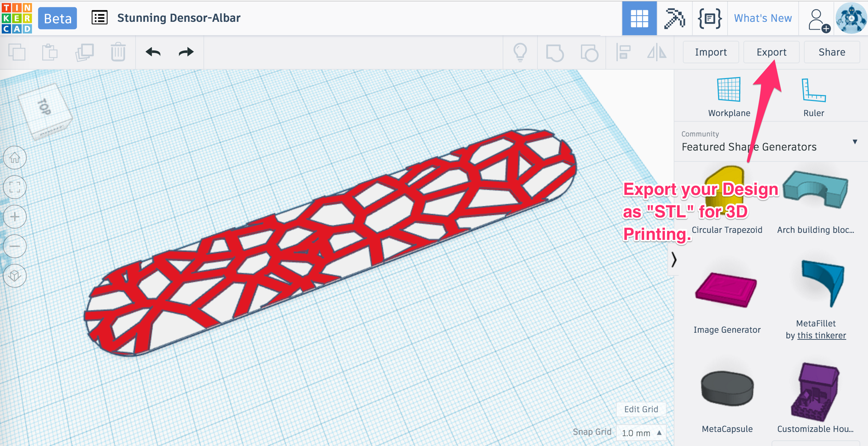Open the Align tool icon
This screenshot has height=446, width=868.
point(623,52)
